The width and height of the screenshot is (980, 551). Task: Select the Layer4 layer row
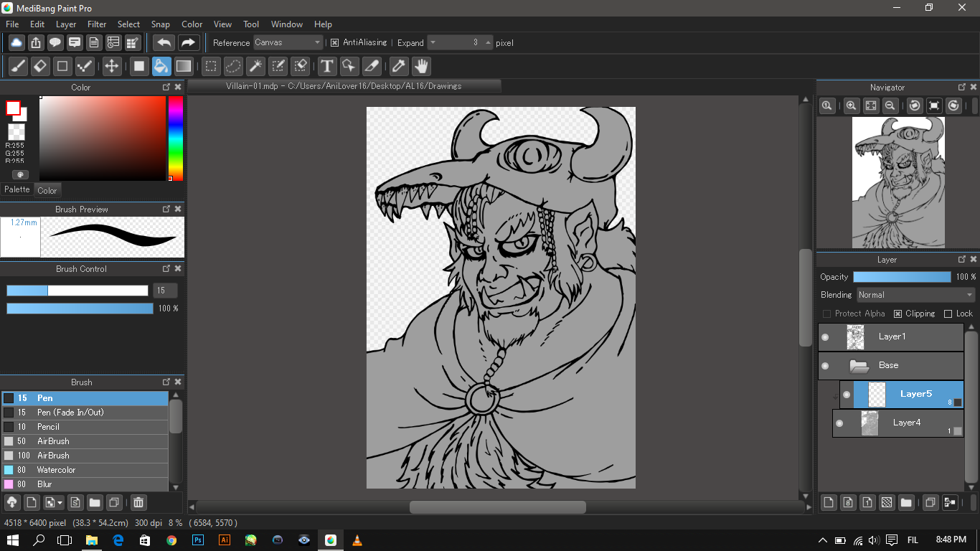[x=897, y=423]
